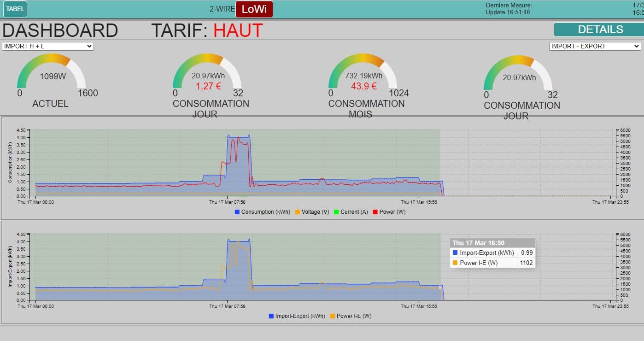Toggle Power I-E (W) legend entry
The height and width of the screenshot is (341, 644).
(351, 316)
